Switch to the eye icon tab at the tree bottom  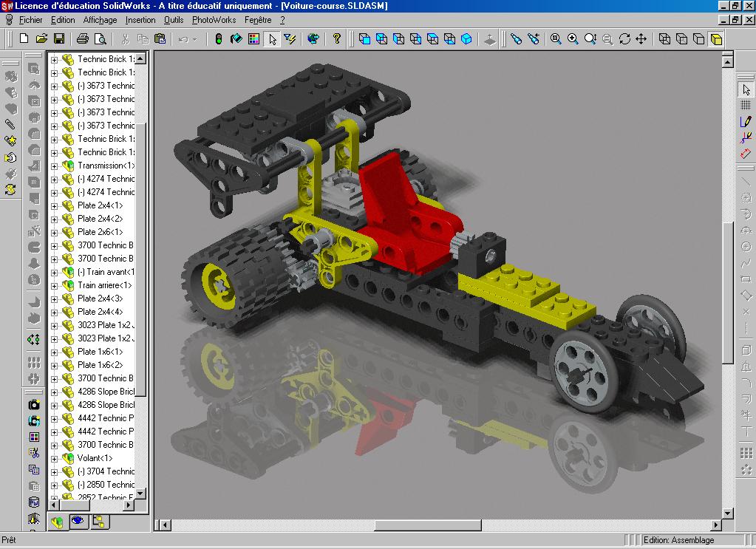[x=78, y=521]
